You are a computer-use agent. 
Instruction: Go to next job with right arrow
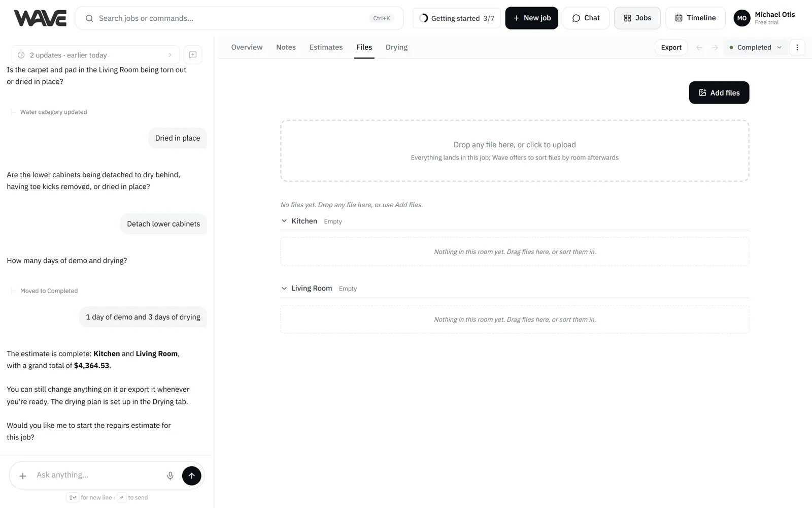(715, 47)
